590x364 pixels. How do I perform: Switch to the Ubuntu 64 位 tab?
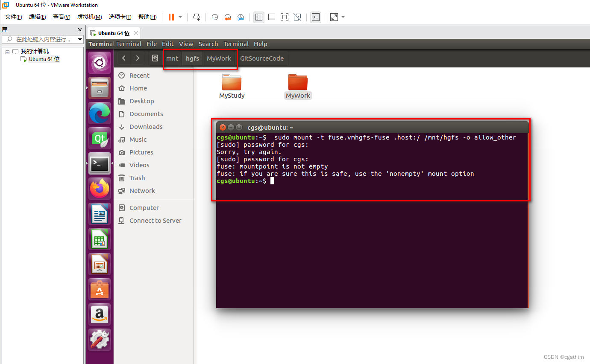[x=114, y=33]
